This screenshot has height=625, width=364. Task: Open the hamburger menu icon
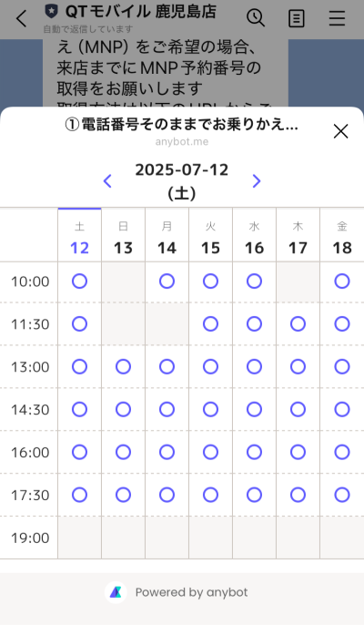coord(337,18)
